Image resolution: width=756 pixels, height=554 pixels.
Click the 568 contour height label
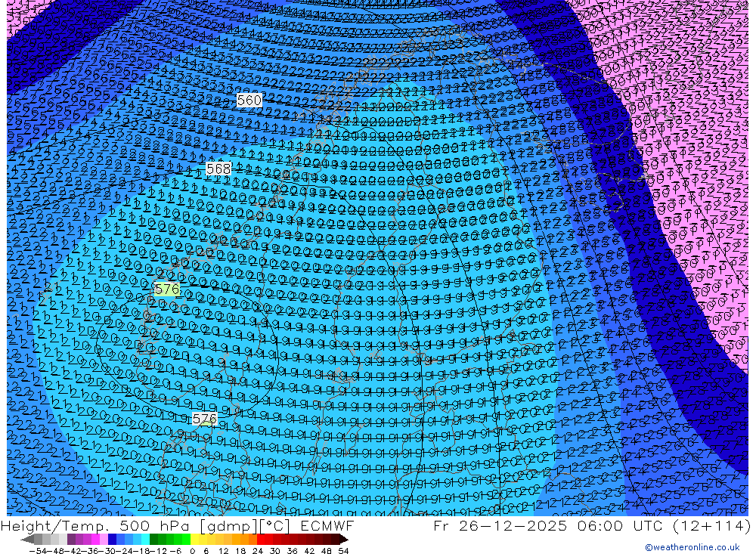pyautogui.click(x=218, y=169)
